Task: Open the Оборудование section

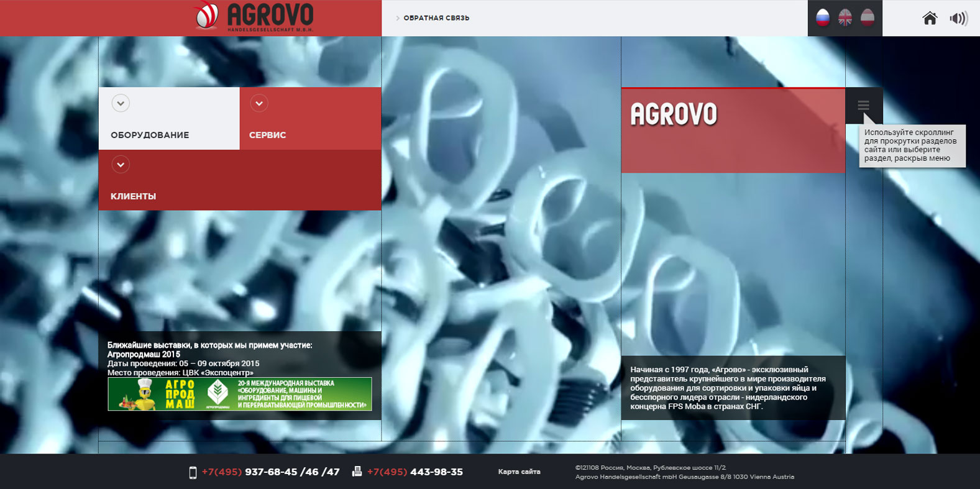Action: pos(150,135)
